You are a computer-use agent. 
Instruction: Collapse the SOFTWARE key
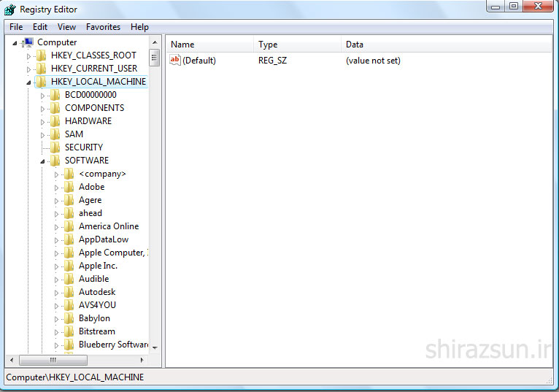point(42,161)
